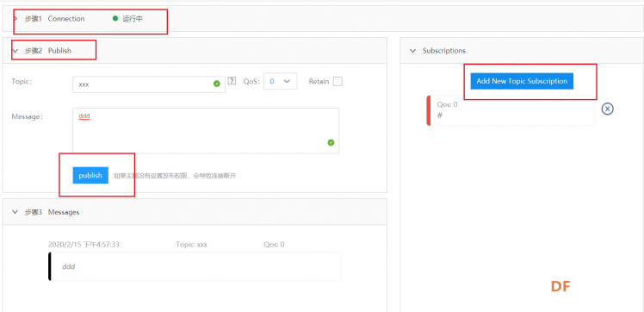
Task: Select the received ddd message entry
Action: point(195,266)
